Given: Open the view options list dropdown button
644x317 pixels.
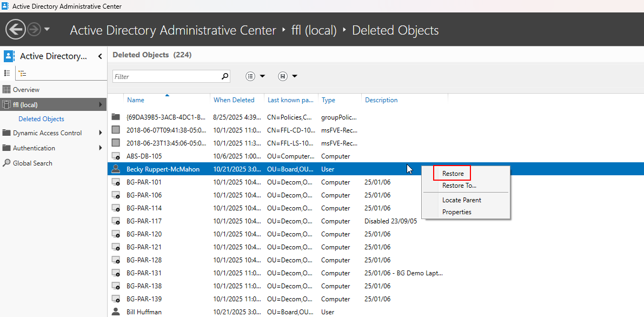Looking at the screenshot, I should click(255, 76).
